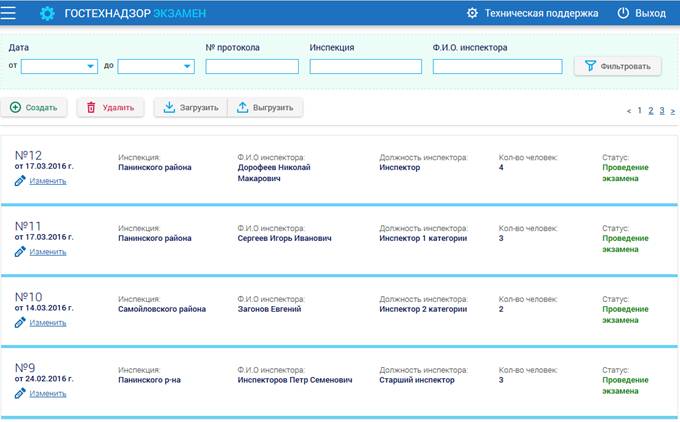
Task: Click next page arrow in pagination
Action: click(x=673, y=111)
